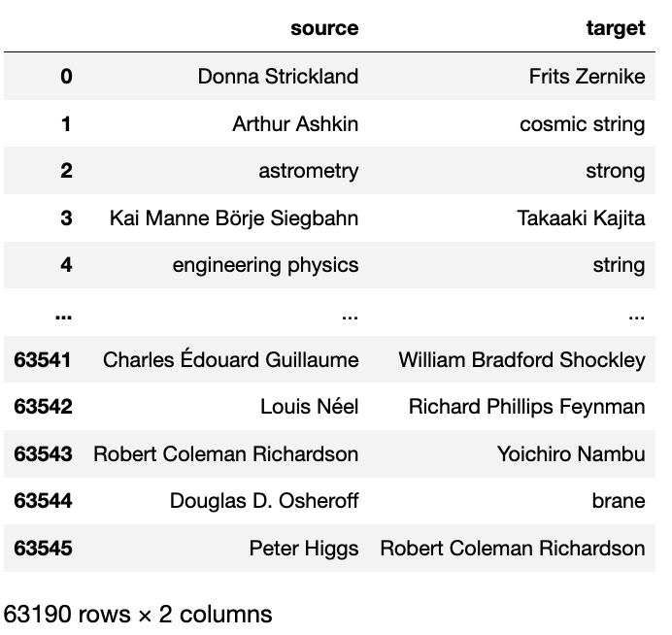
Task: Click the '63190 rows × 2 columns' summary text
Action: (x=138, y=615)
